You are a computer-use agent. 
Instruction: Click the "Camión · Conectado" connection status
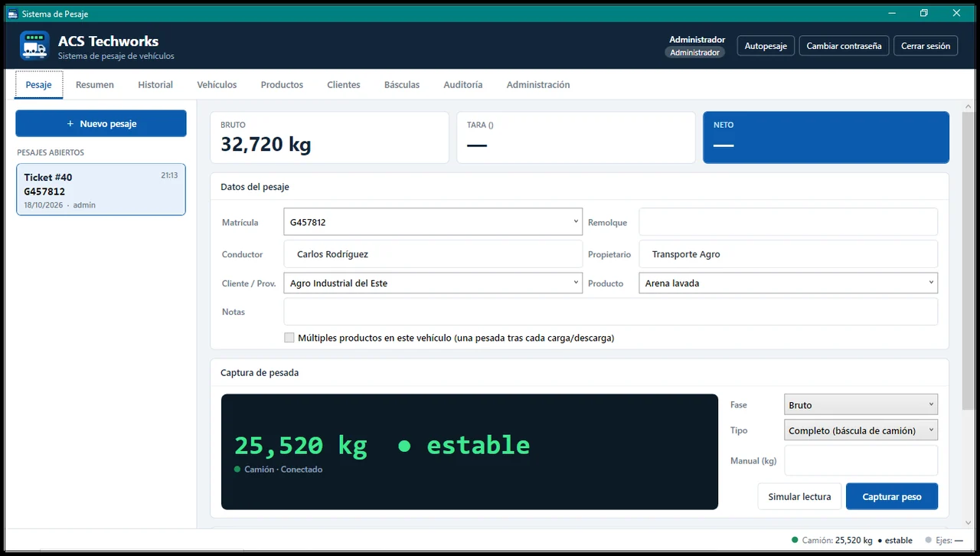[x=279, y=469]
